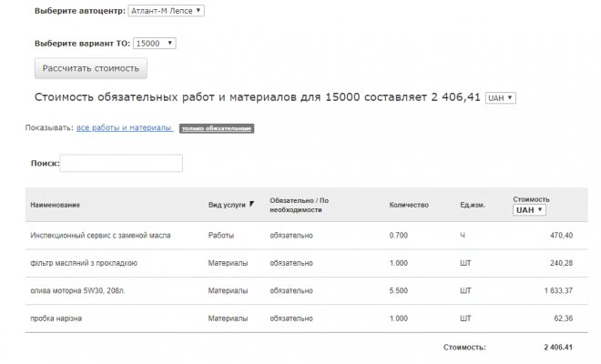Click cost value 470,40
Viewport: 601px width, 364px height.
pyautogui.click(x=562, y=236)
